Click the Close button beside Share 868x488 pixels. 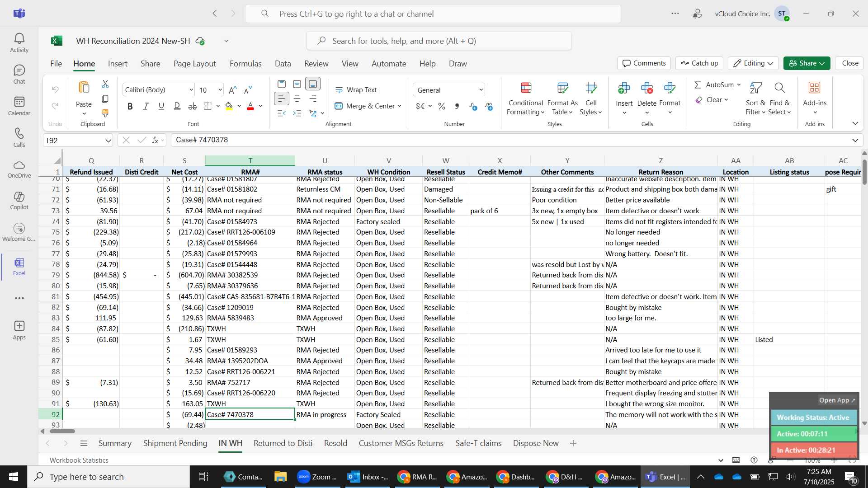click(x=850, y=63)
